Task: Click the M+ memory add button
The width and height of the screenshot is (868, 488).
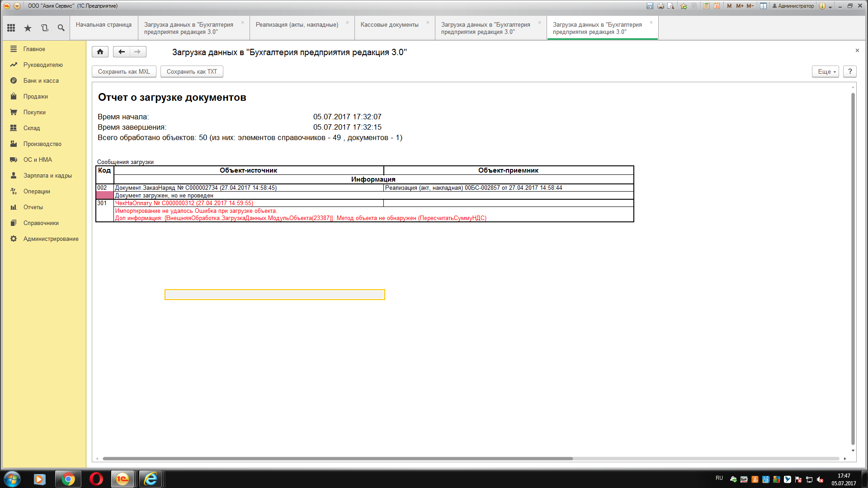Action: [x=740, y=6]
